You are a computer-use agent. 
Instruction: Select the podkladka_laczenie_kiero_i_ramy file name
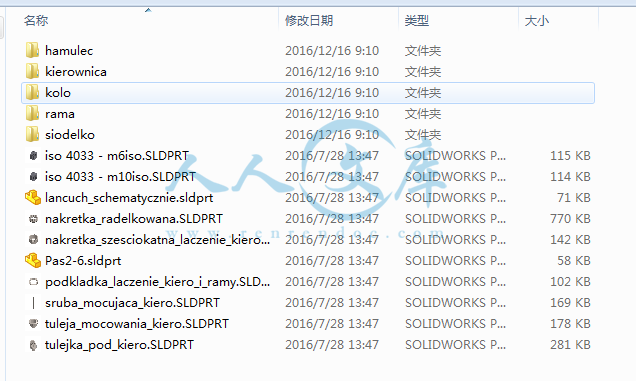click(x=157, y=282)
